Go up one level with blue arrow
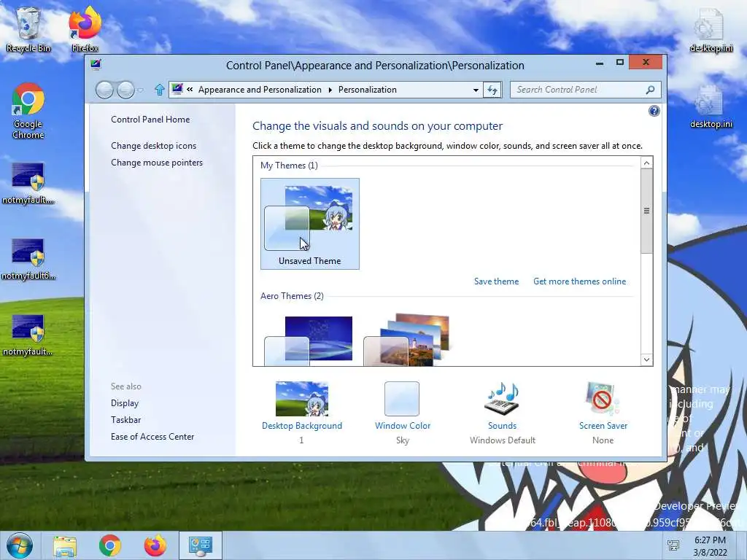747x560 pixels. click(x=160, y=90)
